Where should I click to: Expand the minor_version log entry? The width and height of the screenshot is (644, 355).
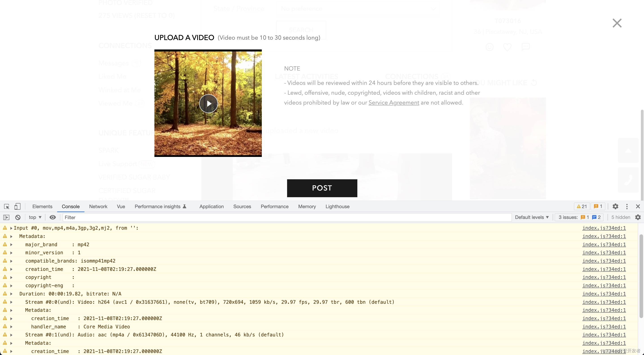[x=11, y=253]
